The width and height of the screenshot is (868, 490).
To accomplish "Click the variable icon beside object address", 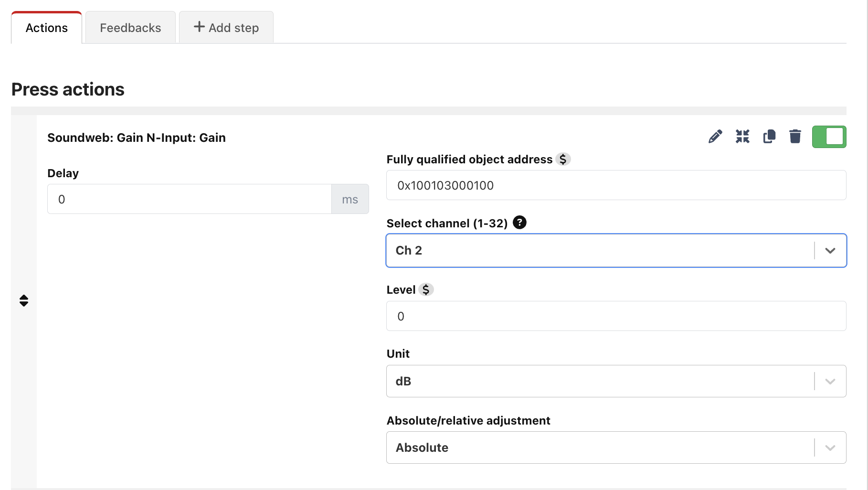I will [563, 159].
